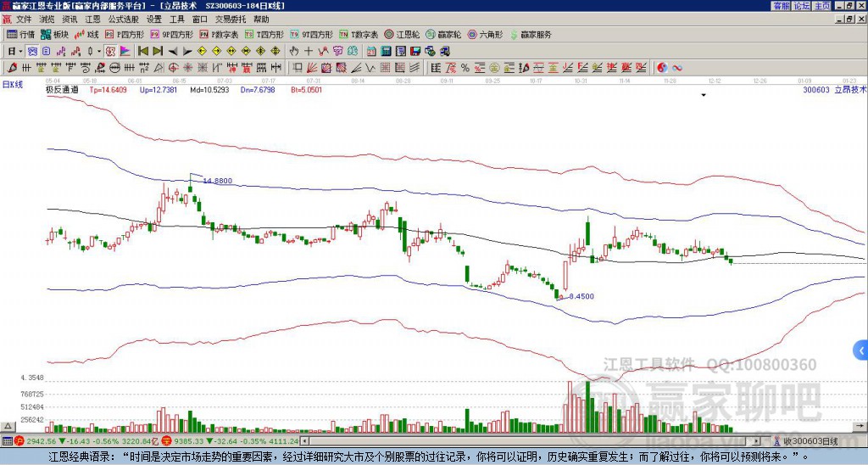Open the 帮助 menu
Screen dimensions: 868x465
point(261,20)
